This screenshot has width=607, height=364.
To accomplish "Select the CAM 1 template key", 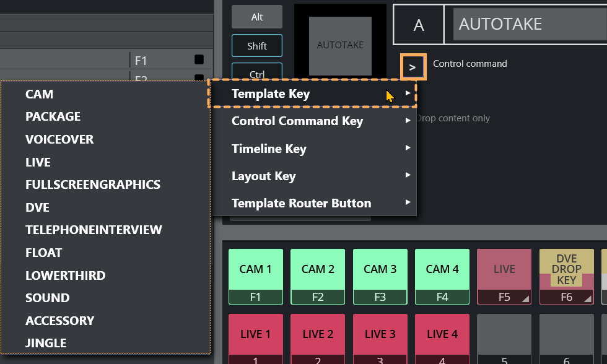I will click(256, 276).
